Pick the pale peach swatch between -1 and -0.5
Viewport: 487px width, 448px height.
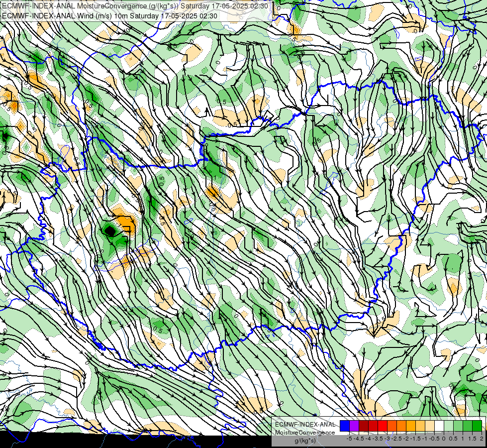(430, 426)
